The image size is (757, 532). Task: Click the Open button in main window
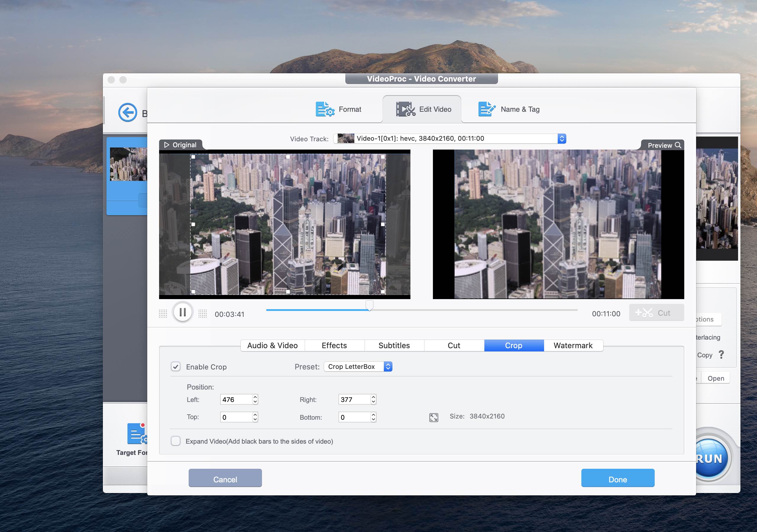coord(716,378)
